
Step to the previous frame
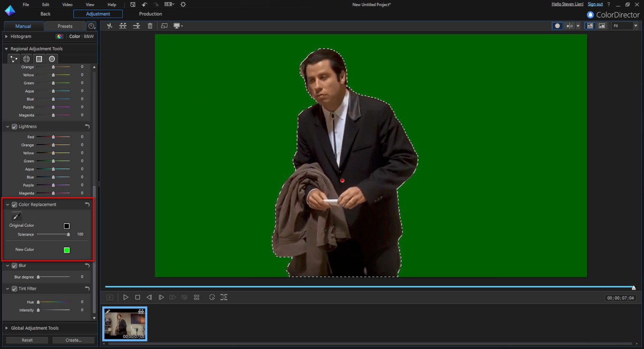[149, 297]
